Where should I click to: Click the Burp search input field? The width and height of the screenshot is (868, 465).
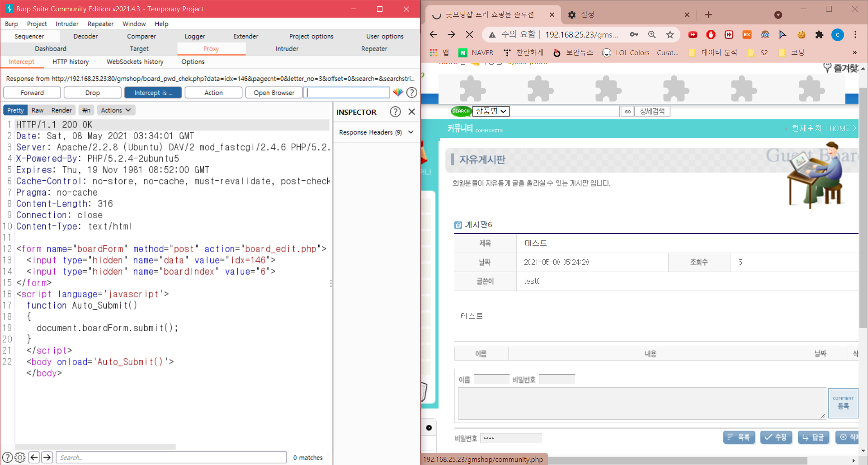[171, 457]
